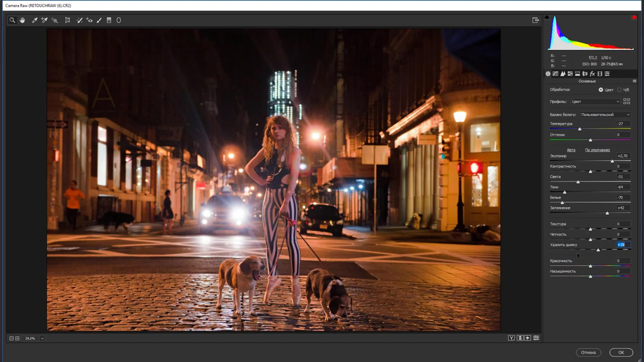
Task: Select the Red Eye Removal tool
Action: coord(89,20)
